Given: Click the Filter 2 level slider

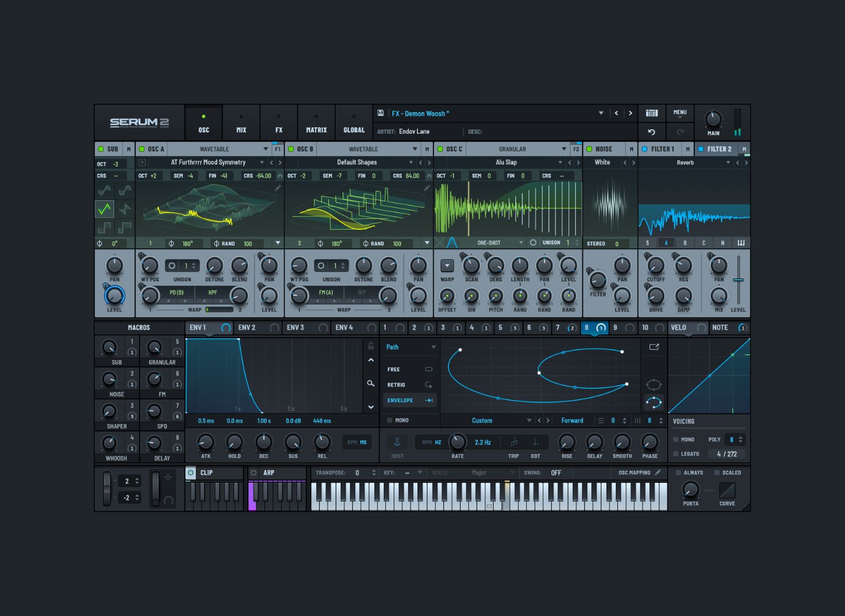Looking at the screenshot, I should coord(738,280).
